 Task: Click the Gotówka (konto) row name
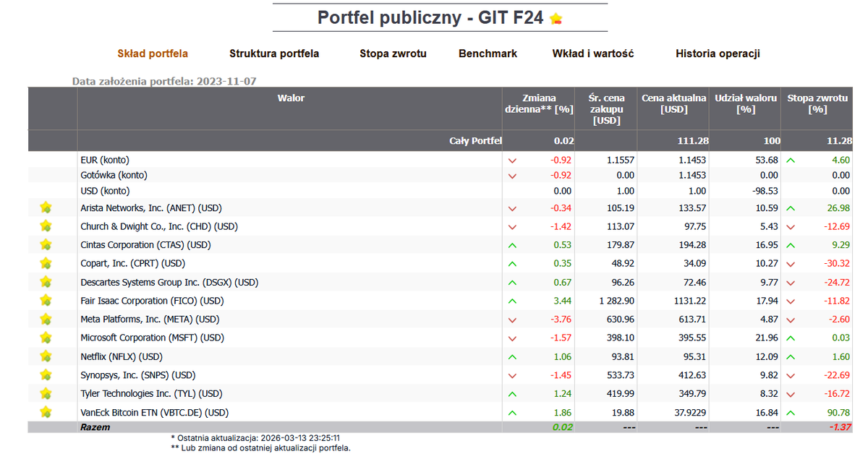tap(114, 175)
